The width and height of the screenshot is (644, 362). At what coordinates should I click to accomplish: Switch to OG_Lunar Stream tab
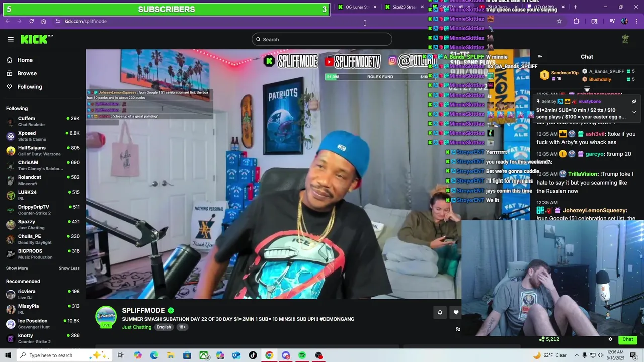[x=357, y=7]
